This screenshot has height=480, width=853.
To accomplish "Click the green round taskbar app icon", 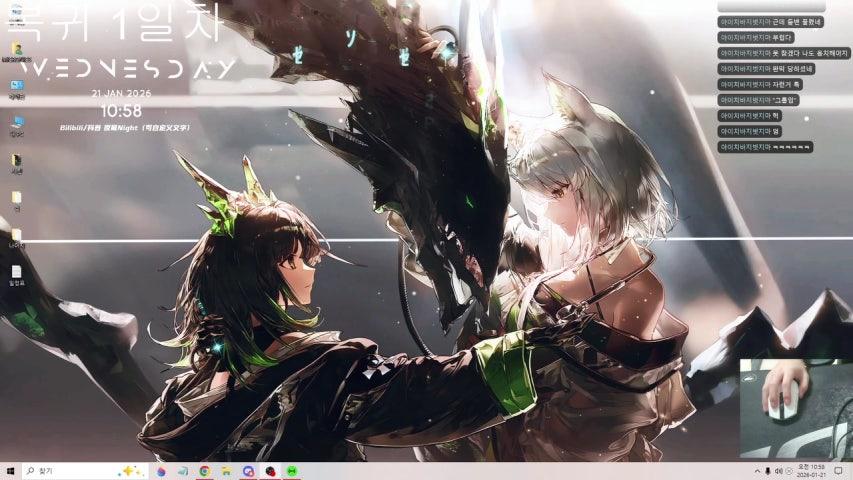I will [291, 471].
